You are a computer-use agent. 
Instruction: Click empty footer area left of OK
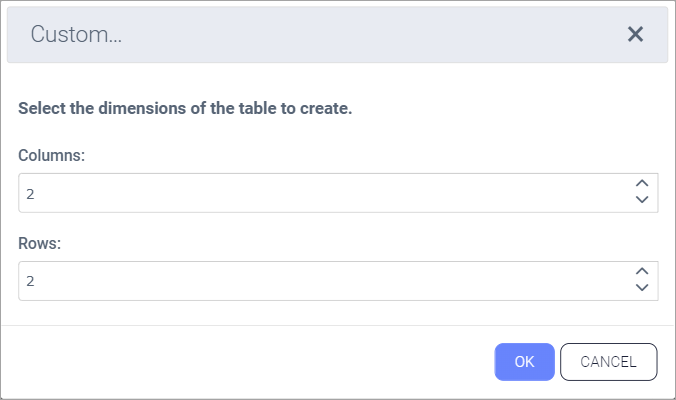(x=250, y=362)
